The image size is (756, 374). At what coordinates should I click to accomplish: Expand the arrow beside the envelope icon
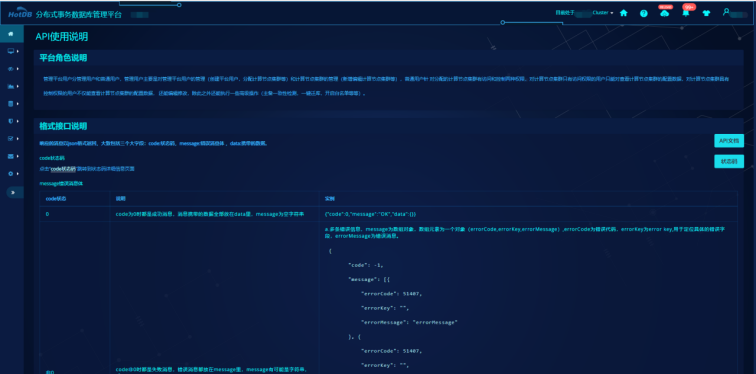click(18, 156)
